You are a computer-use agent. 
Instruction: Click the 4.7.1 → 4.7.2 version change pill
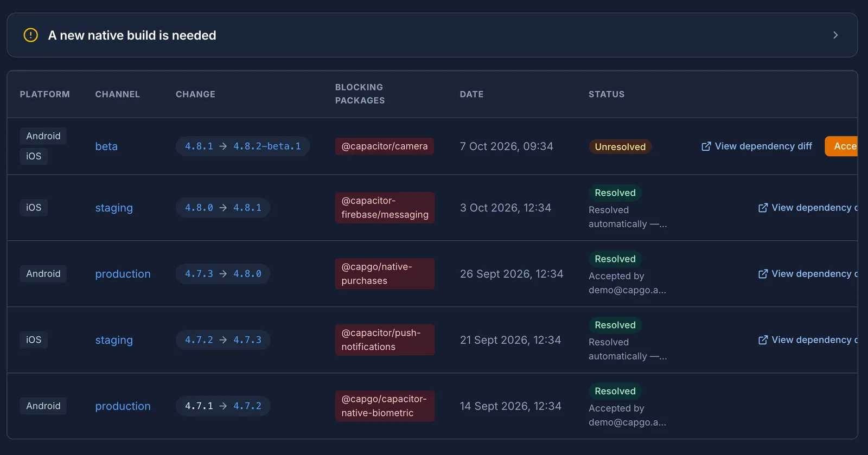pos(223,406)
